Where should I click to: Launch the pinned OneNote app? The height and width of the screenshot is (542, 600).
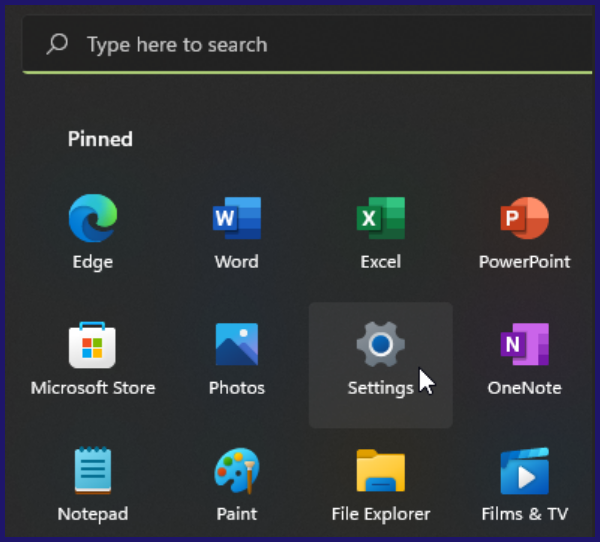[524, 359]
